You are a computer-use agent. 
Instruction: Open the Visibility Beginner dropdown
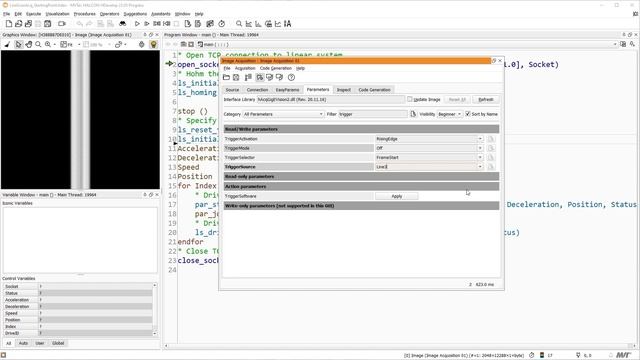pyautogui.click(x=449, y=114)
